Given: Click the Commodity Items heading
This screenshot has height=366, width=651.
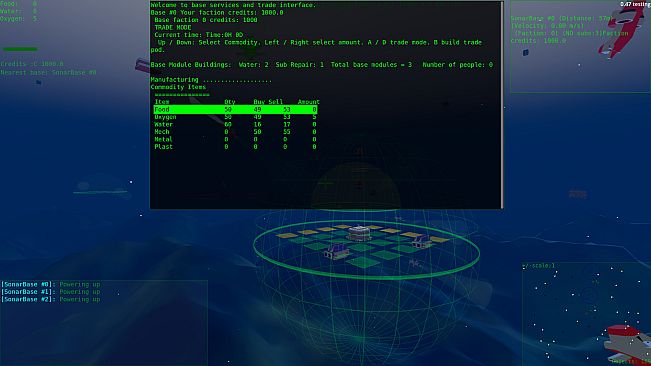Looking at the screenshot, I should (178, 87).
